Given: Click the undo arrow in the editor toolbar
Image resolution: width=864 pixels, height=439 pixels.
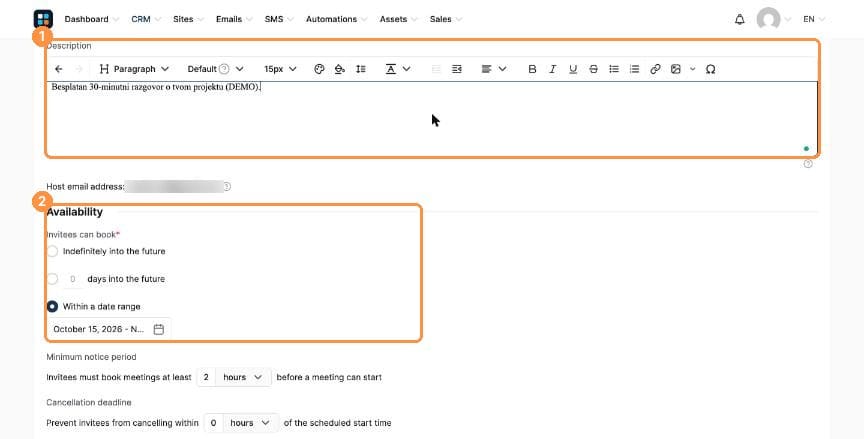Looking at the screenshot, I should point(59,69).
